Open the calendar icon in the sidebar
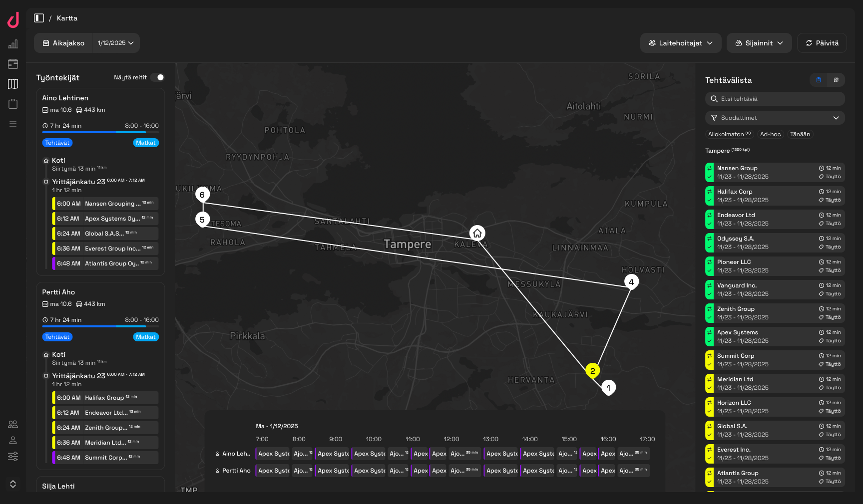The image size is (863, 504). pyautogui.click(x=13, y=64)
